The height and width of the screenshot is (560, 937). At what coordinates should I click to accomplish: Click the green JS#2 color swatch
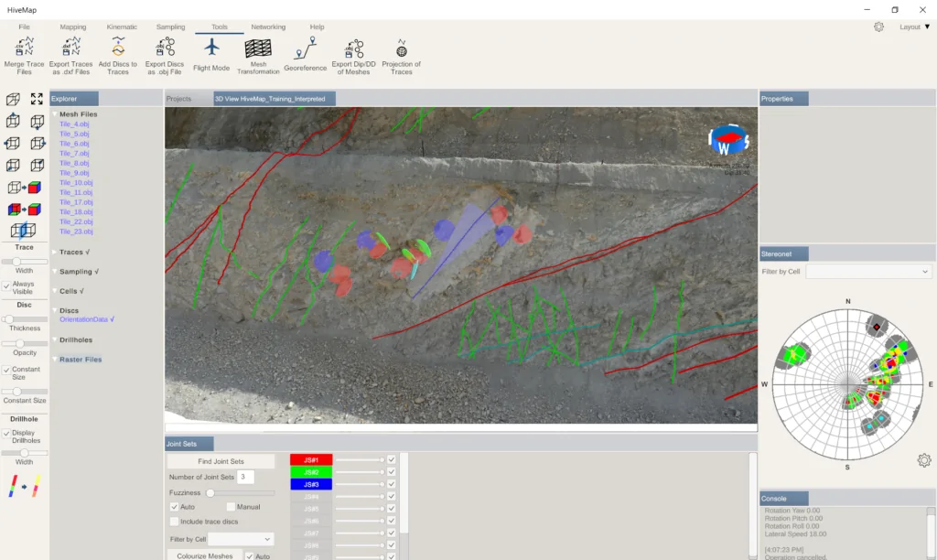coord(311,472)
